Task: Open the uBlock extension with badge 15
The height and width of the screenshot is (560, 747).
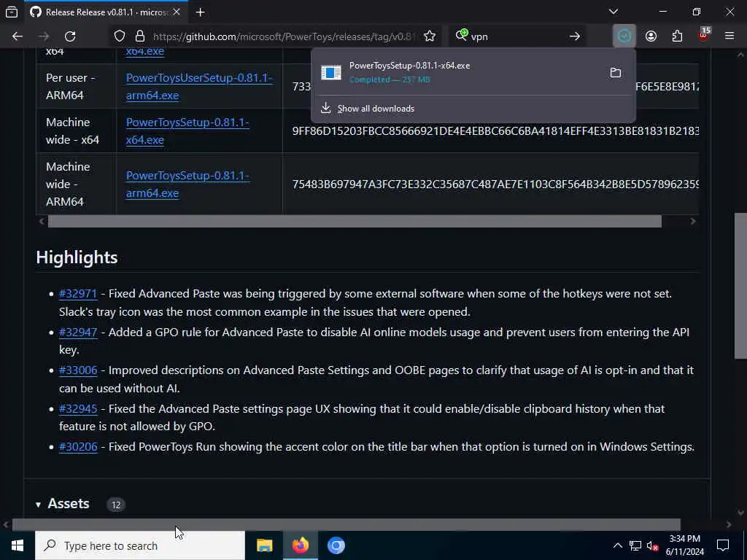Action: 704,35
